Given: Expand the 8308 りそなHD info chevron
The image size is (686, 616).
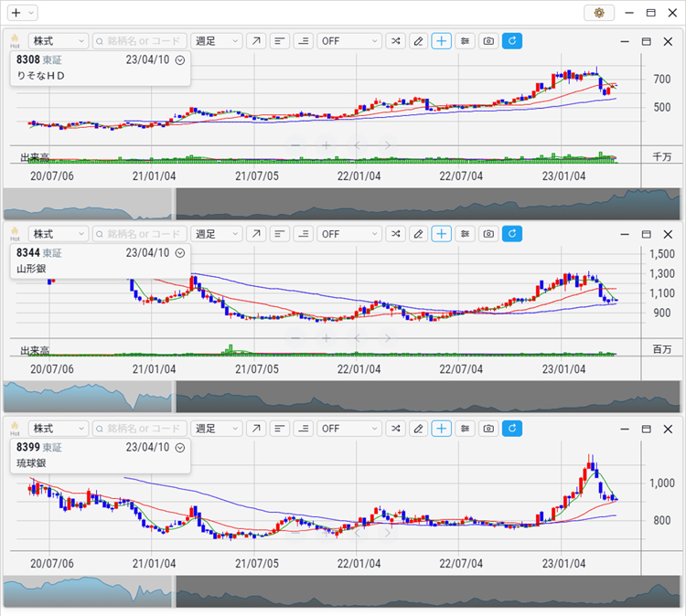Looking at the screenshot, I should [180, 59].
